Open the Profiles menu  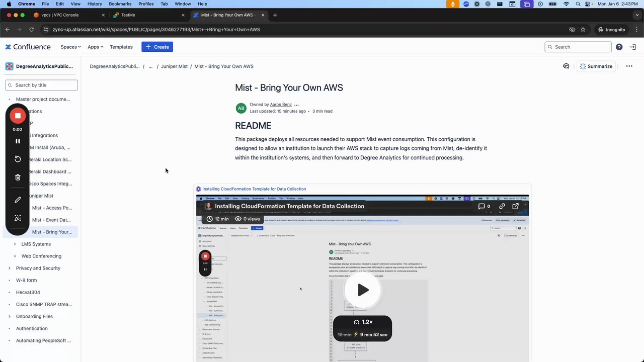(x=146, y=4)
